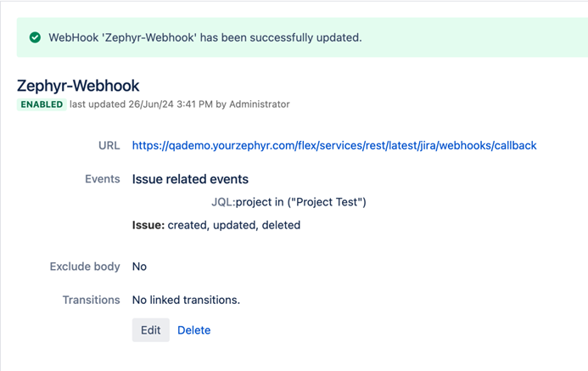Image resolution: width=588 pixels, height=371 pixels.
Task: Select the Zephyr-Webhook heading
Action: click(78, 86)
